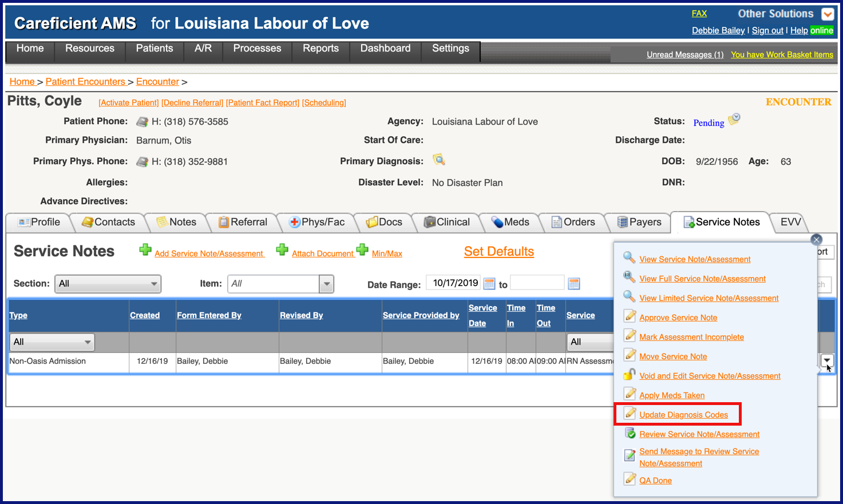Click the magnifier icon for View Full Service Note
The image size is (843, 504).
(x=630, y=277)
